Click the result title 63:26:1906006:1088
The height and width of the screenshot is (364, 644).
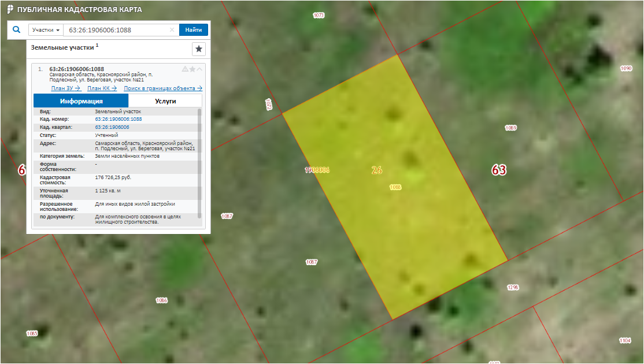77,69
